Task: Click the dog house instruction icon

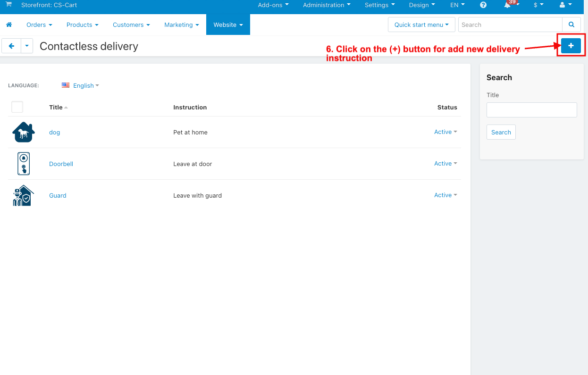Action: tap(24, 132)
